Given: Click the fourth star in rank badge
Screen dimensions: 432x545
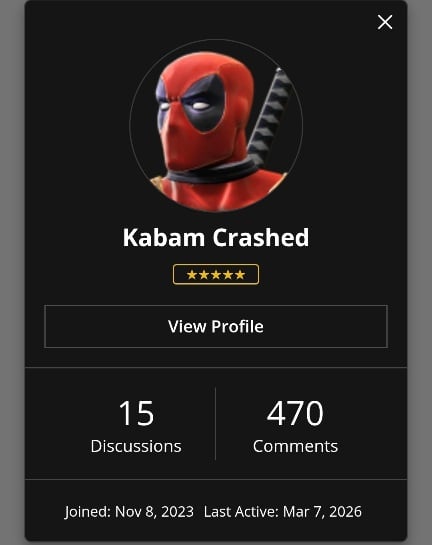Looking at the screenshot, I should point(228,275).
